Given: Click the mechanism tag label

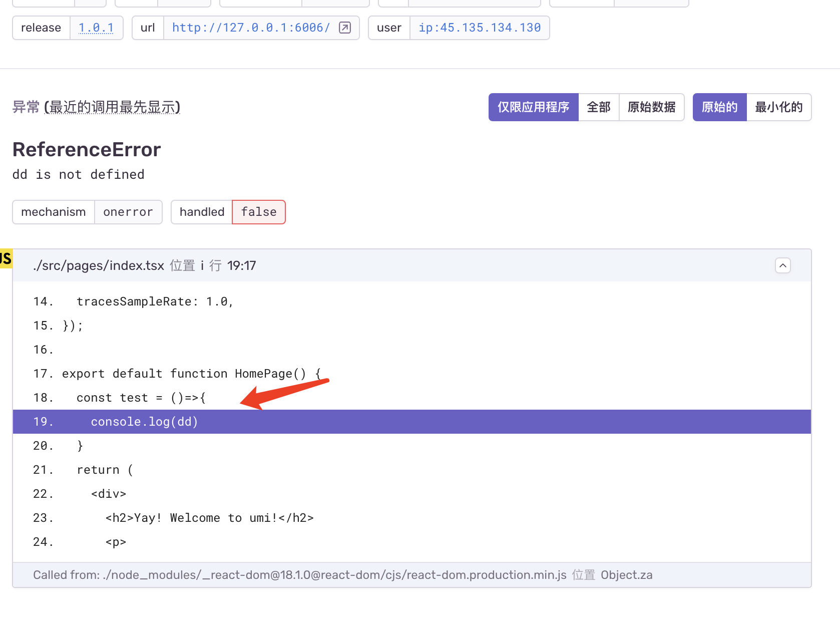Looking at the screenshot, I should coord(54,212).
